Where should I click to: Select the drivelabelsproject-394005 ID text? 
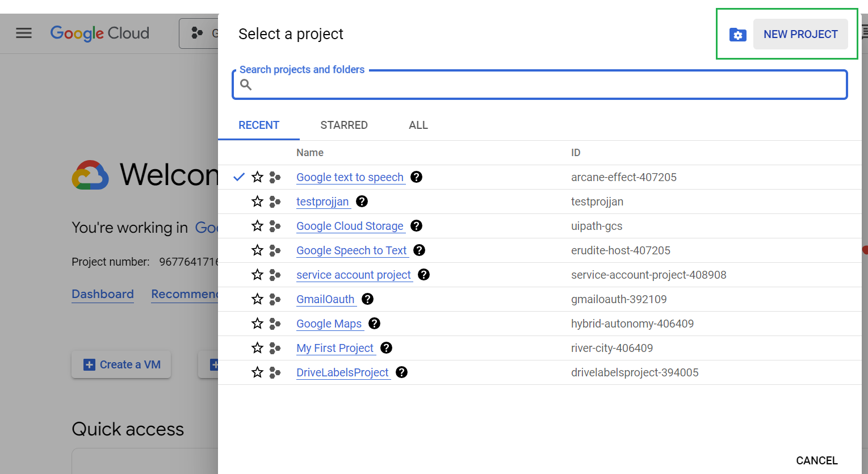click(x=635, y=372)
